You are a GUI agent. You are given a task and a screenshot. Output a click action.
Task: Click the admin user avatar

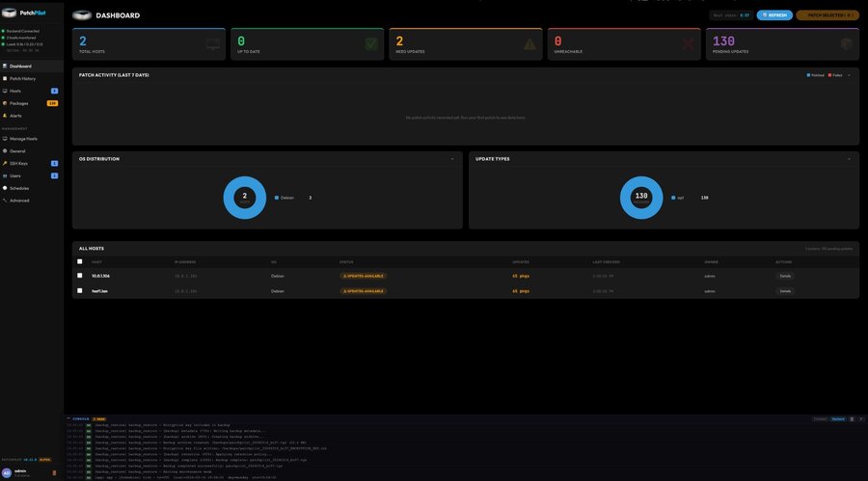point(7,472)
